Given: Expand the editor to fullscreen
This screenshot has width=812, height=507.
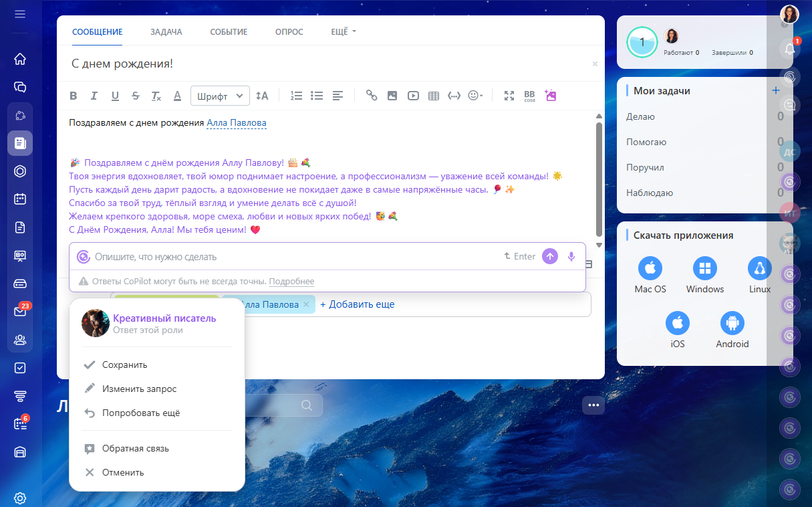Looking at the screenshot, I should point(509,96).
